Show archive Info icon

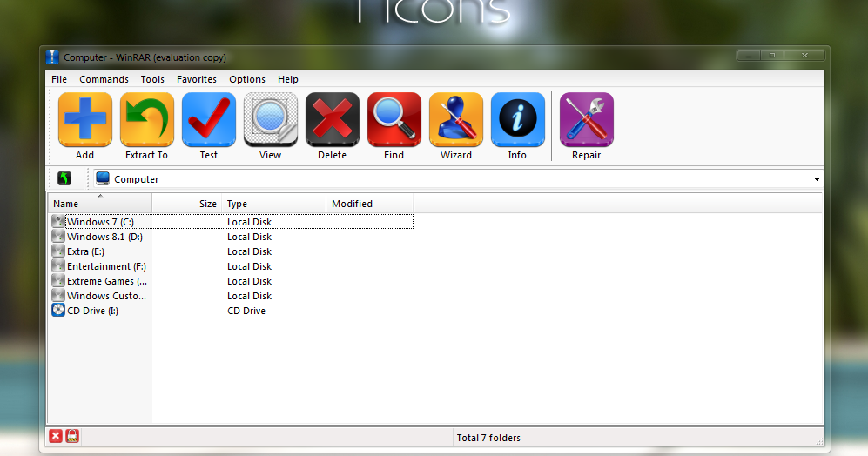click(518, 119)
